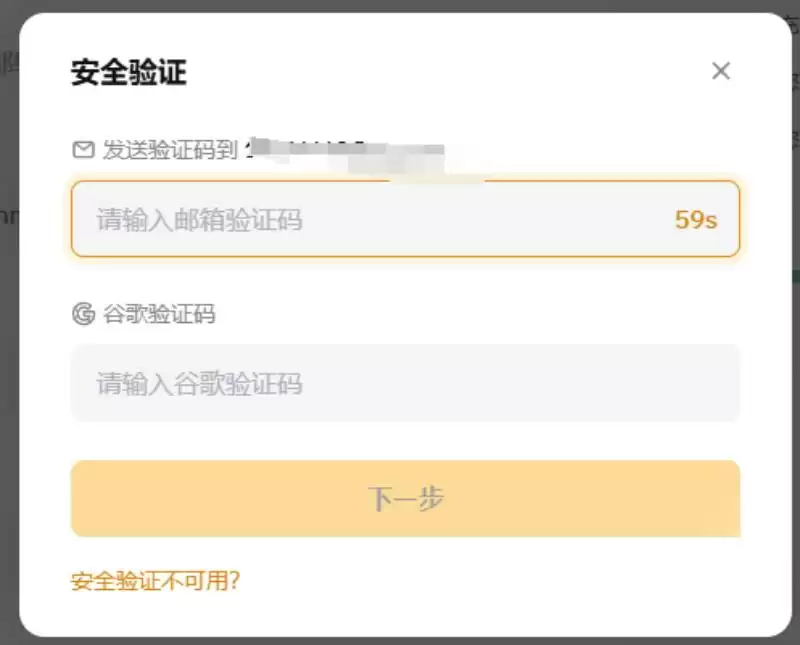
Task: Click the highlighted email code input border
Action: [x=404, y=186]
